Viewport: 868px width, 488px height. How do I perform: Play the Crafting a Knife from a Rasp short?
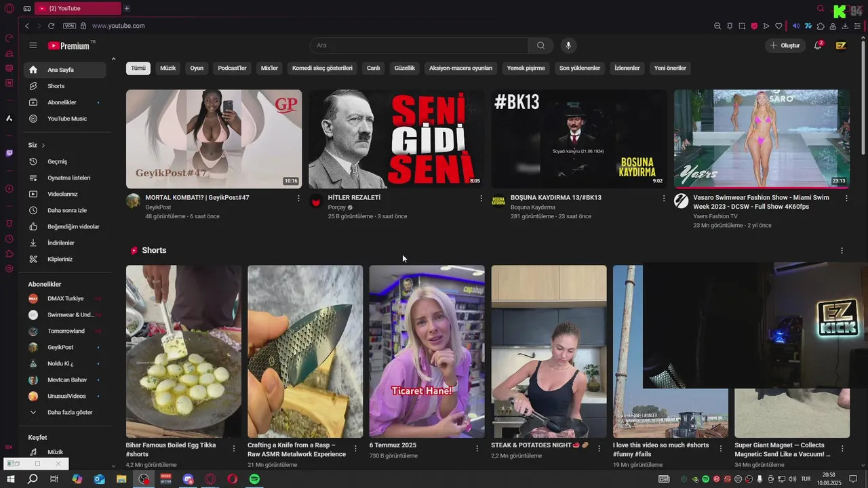(x=305, y=351)
